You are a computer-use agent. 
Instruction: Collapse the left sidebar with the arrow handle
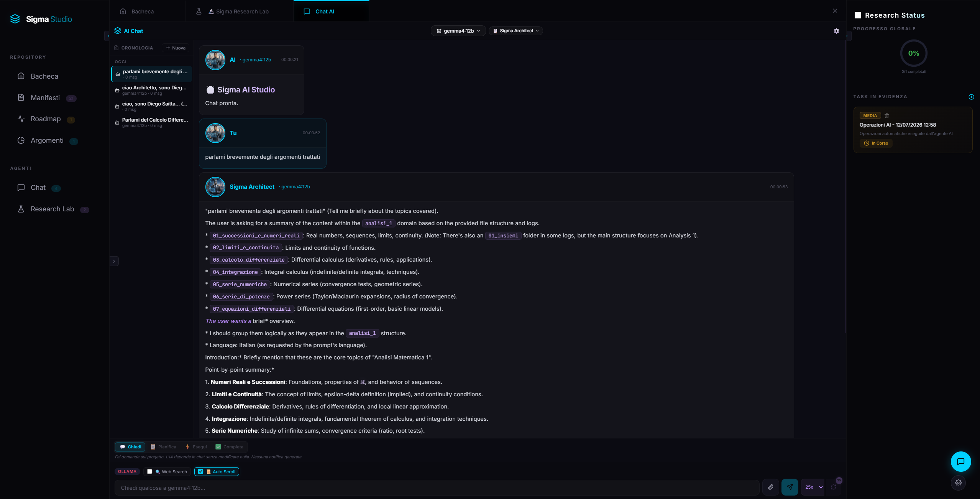click(107, 36)
